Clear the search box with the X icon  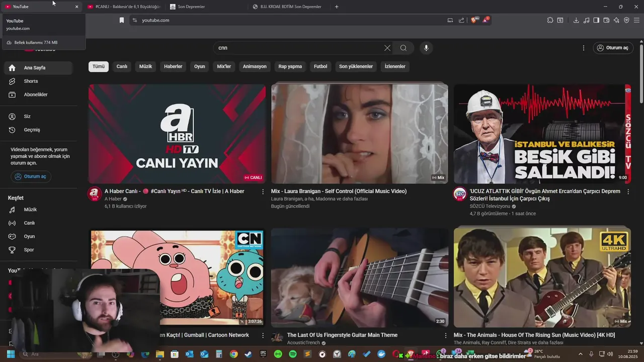[387, 48]
